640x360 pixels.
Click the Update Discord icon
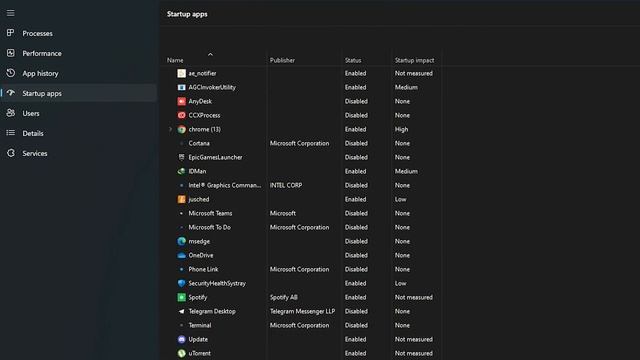(182, 339)
